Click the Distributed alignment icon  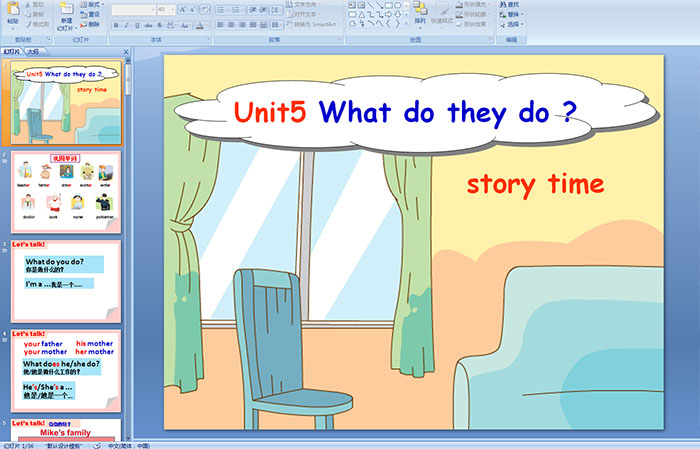263,25
